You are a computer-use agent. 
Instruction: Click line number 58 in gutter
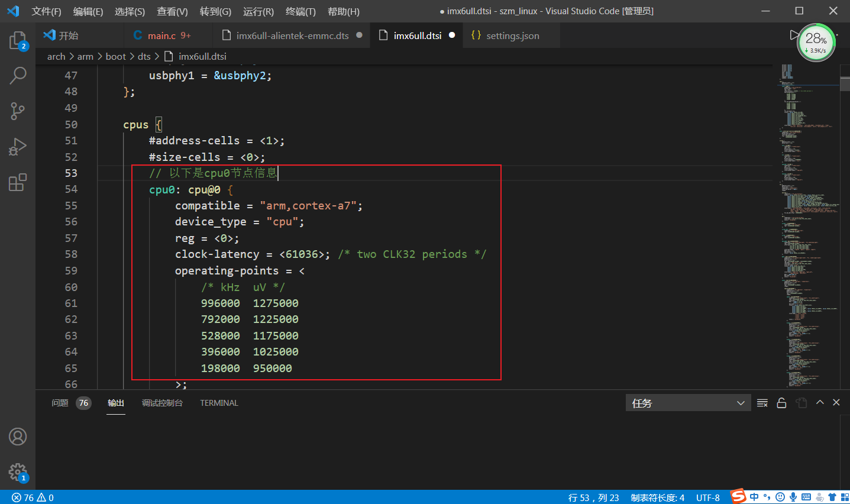pos(71,254)
